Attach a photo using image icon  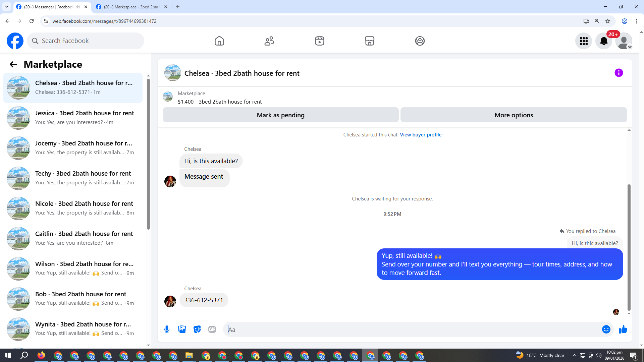[x=182, y=329]
